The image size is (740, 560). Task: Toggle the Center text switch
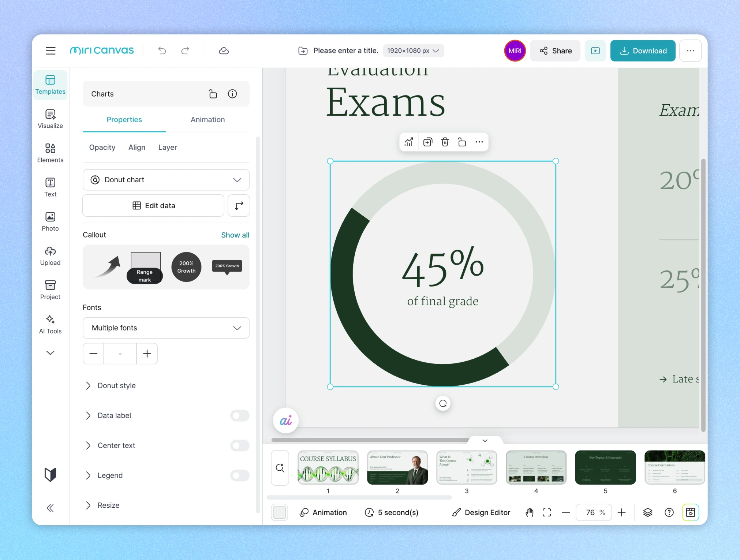coord(240,445)
